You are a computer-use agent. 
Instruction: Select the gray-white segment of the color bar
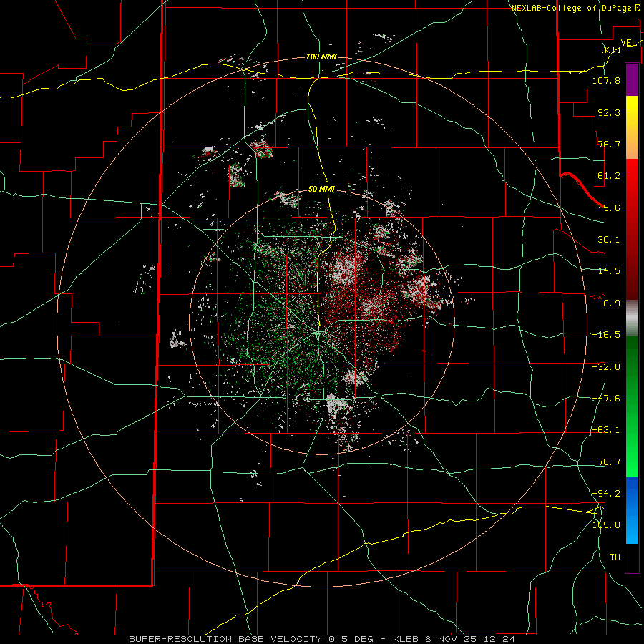[632, 318]
